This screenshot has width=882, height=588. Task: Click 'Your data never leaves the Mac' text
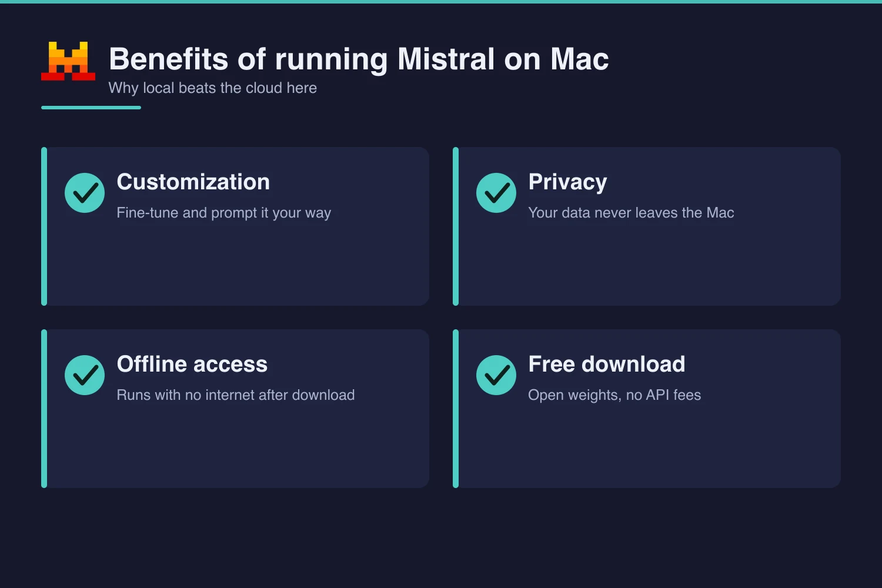[x=632, y=213]
